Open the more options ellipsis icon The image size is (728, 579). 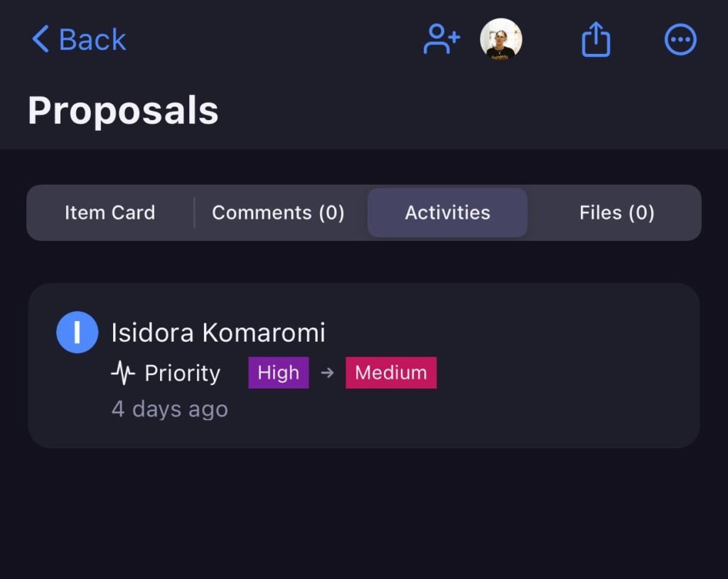coord(680,39)
